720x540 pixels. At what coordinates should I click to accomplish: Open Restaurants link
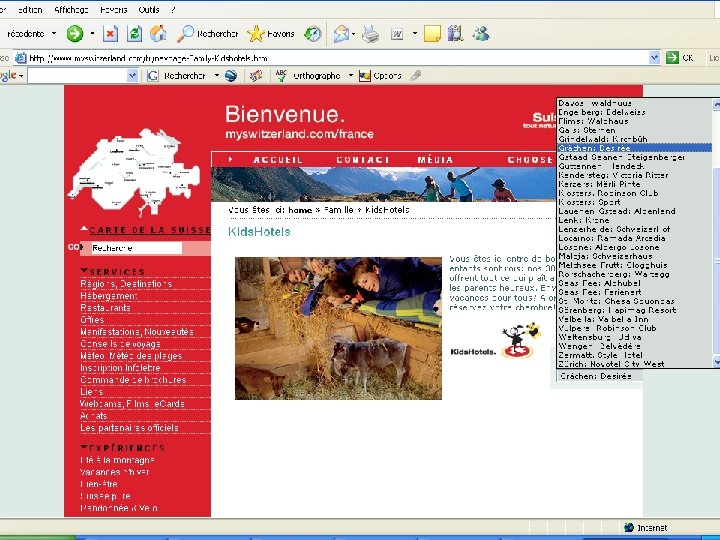click(106, 308)
